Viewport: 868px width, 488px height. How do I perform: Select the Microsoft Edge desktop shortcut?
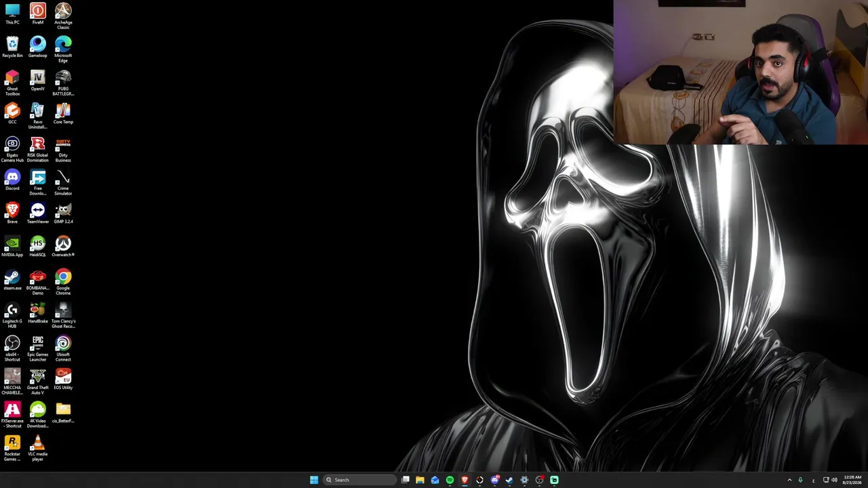(x=63, y=49)
